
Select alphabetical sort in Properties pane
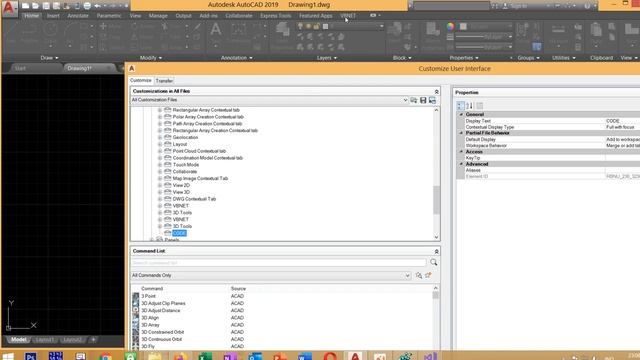click(470, 106)
